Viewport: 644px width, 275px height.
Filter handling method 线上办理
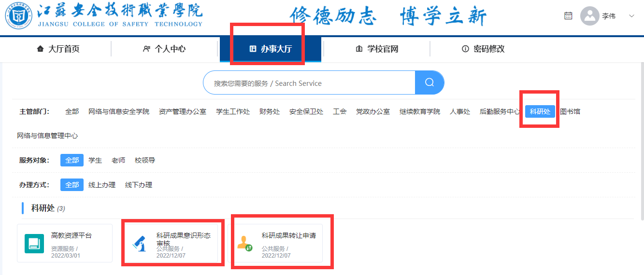tap(102, 185)
